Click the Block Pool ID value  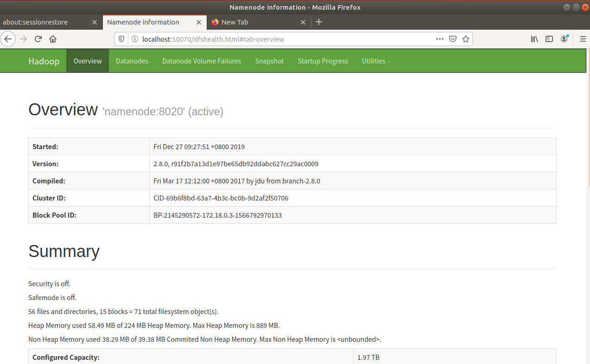click(217, 215)
